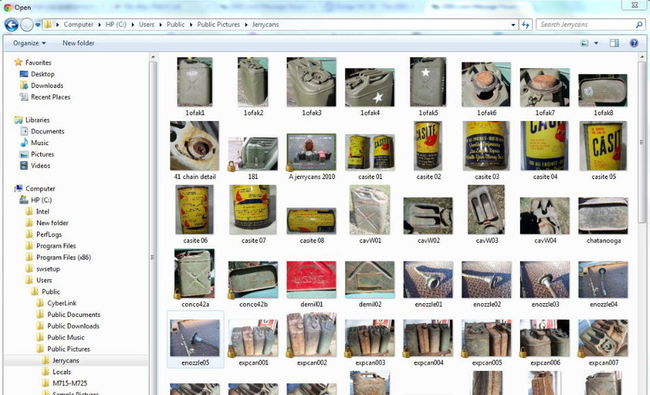Image resolution: width=650 pixels, height=395 pixels.
Task: Click the search magnifier icon
Action: (x=639, y=25)
